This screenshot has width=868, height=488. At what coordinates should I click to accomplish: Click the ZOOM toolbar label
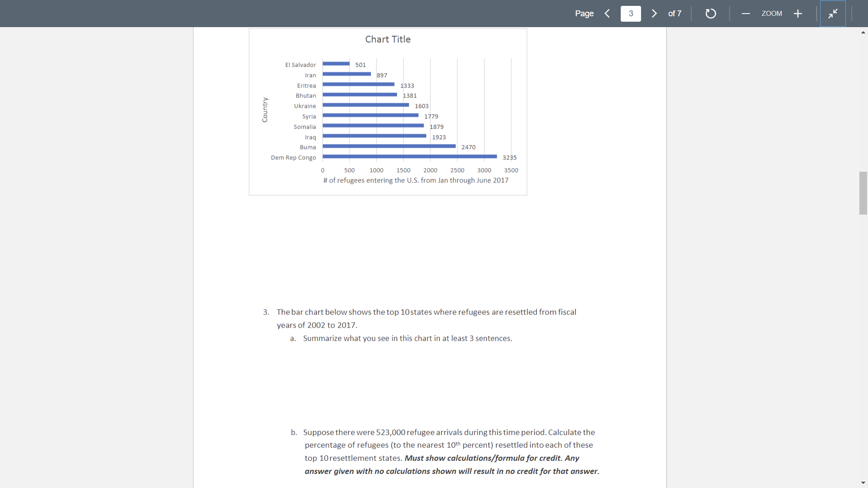click(771, 14)
